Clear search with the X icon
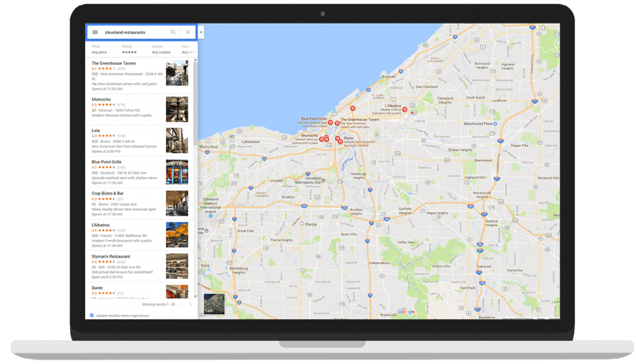Screen dimensions: 636x364 (188, 32)
